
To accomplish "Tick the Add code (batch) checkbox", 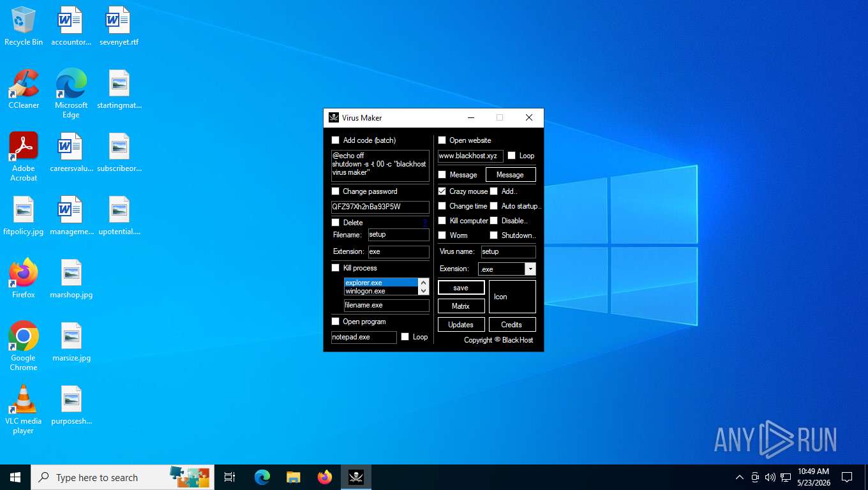I will (336, 140).
